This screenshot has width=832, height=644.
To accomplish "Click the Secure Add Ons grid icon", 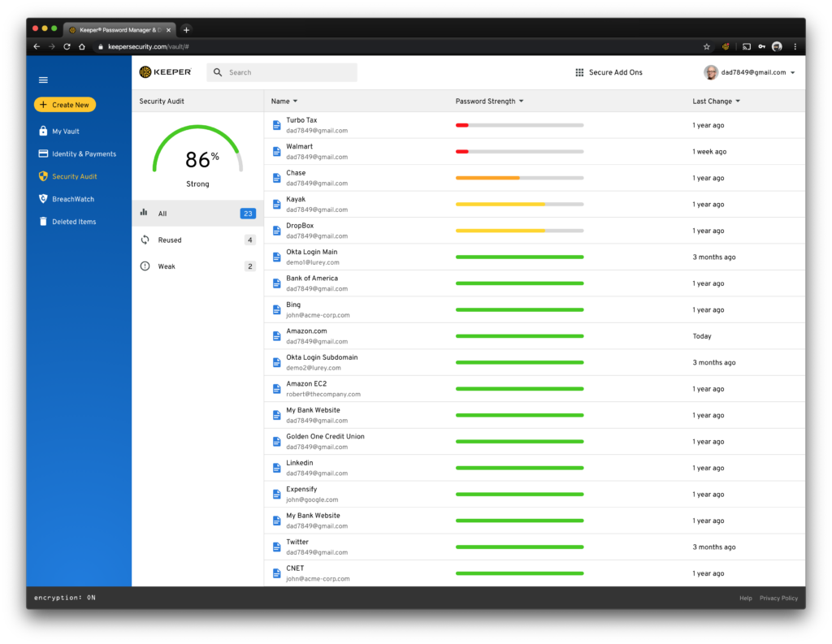I will (579, 72).
